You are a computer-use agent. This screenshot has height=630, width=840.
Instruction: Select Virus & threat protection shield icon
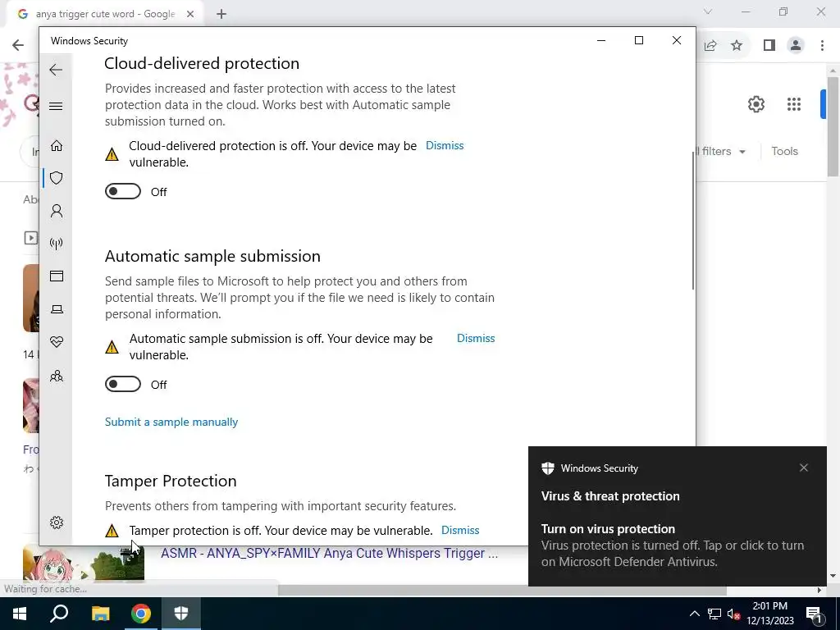pos(57,178)
